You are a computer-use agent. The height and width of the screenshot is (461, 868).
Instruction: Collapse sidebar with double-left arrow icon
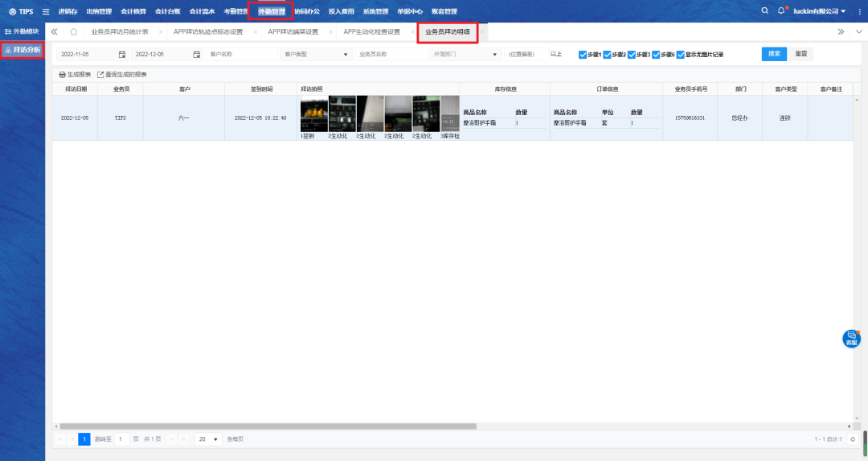[55, 32]
